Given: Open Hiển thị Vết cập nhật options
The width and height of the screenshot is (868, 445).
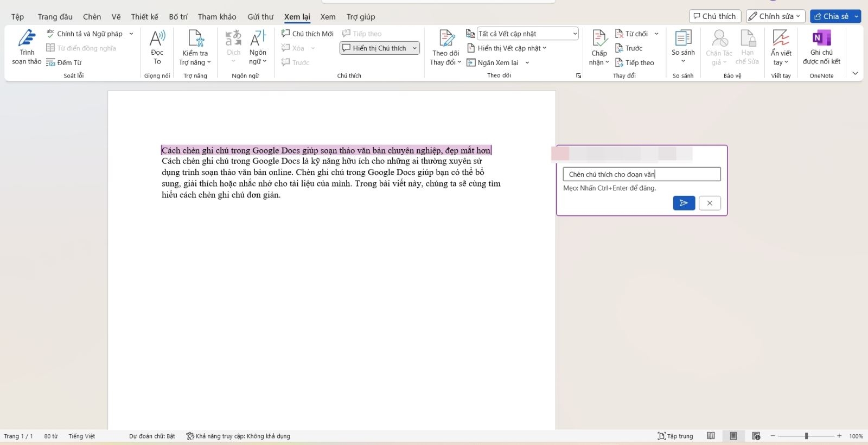Looking at the screenshot, I should tap(507, 48).
